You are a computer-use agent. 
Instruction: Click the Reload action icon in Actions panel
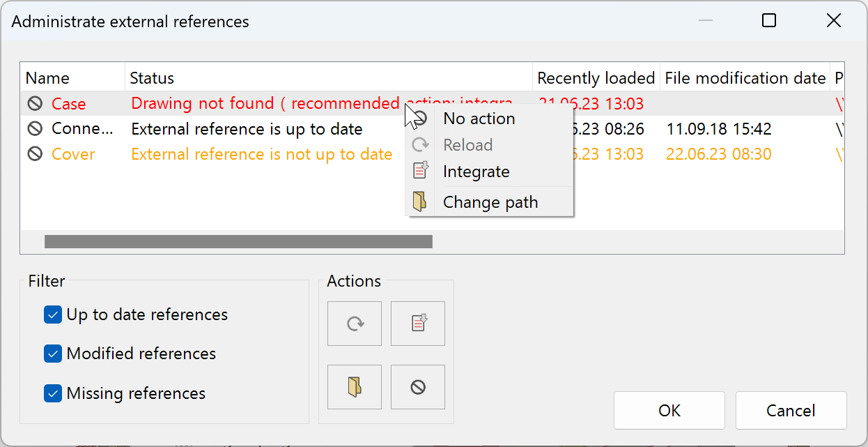pos(354,323)
